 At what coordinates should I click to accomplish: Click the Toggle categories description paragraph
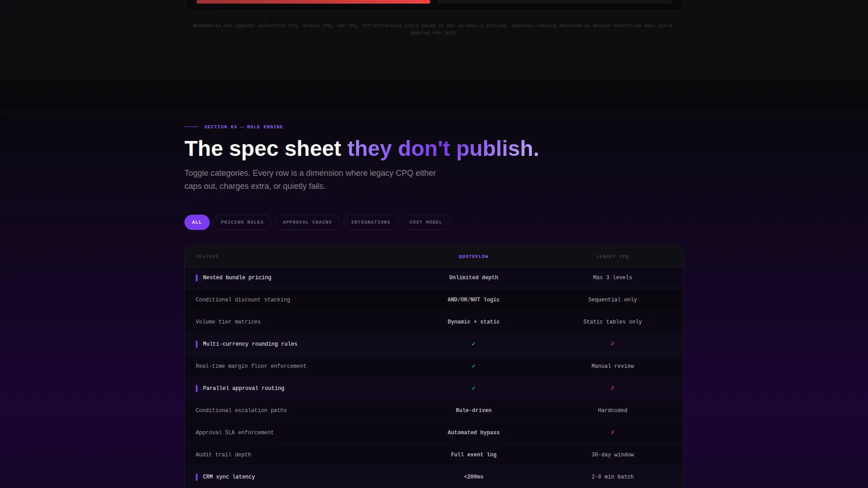point(310,179)
